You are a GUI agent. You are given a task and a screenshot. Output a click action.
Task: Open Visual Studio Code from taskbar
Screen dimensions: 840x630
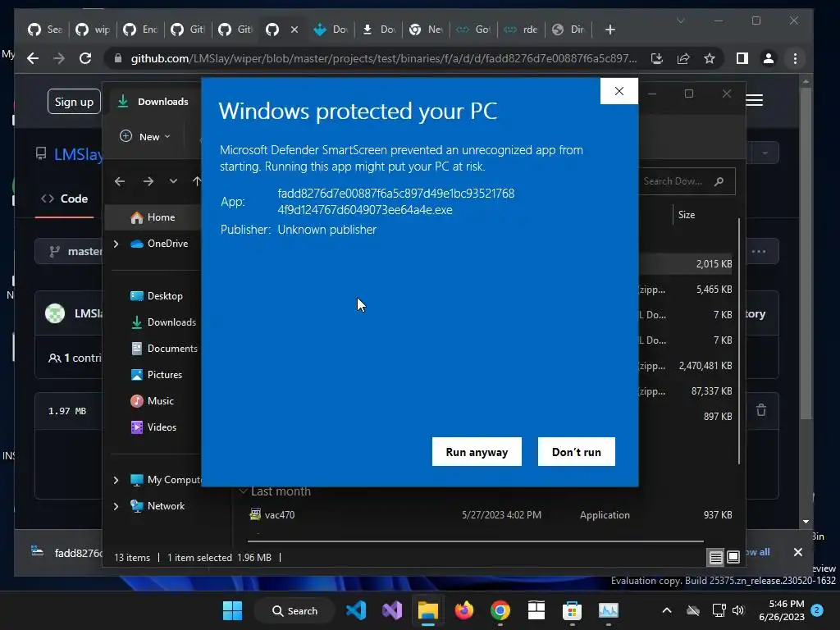[x=356, y=610]
